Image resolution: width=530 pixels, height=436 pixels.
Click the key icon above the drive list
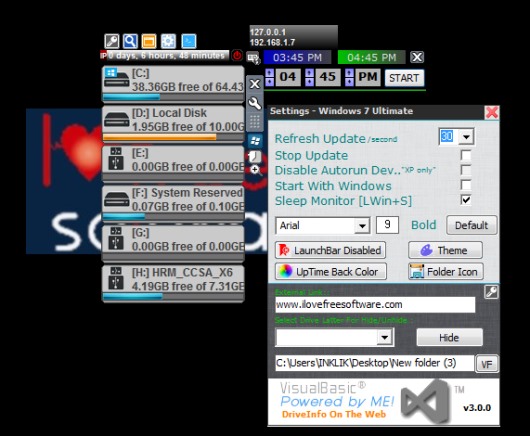(x=112, y=41)
